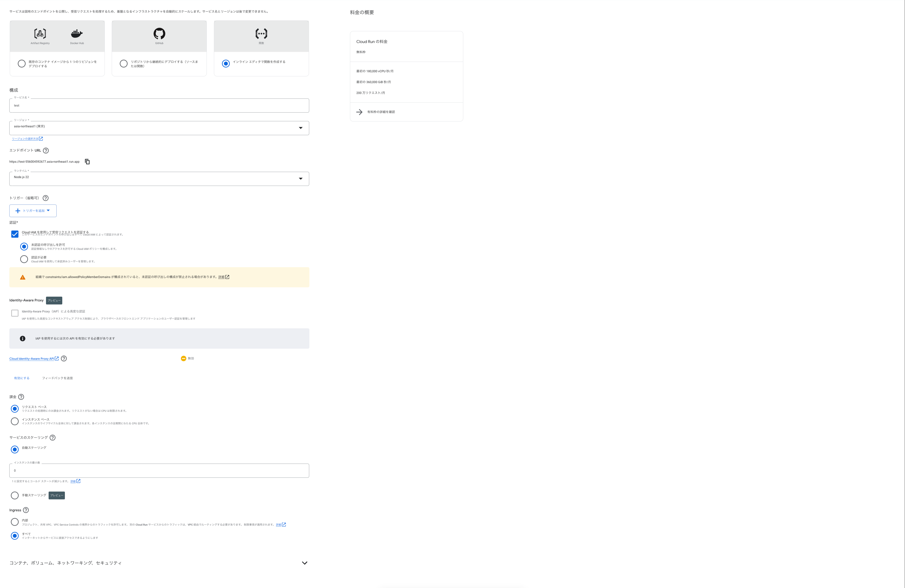The width and height of the screenshot is (905, 588).
Task: Select インスタンス ベース billing option
Action: [x=15, y=421]
